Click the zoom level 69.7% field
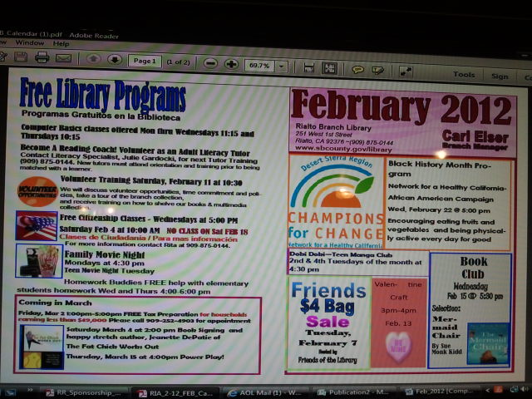Image resolution: width=532 pixels, height=399 pixels. pyautogui.click(x=259, y=66)
